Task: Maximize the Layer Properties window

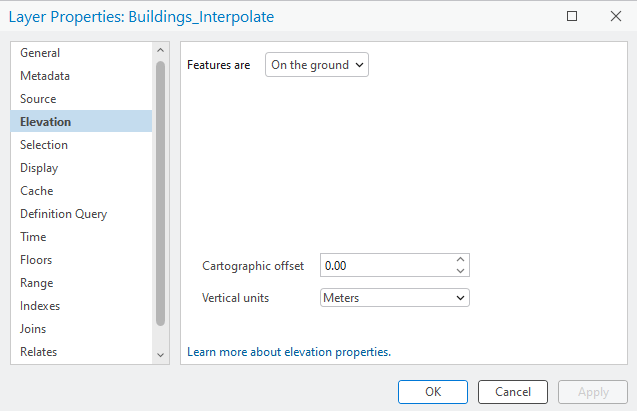Action: 572,17
